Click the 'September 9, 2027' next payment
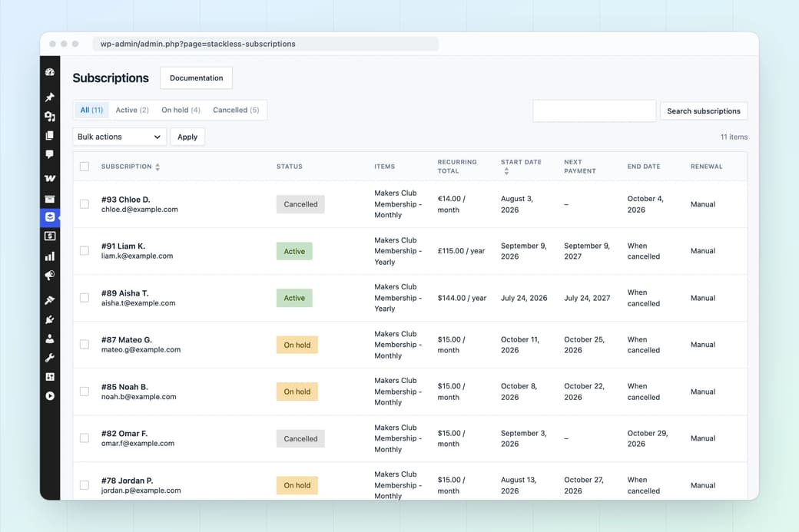 tap(586, 251)
